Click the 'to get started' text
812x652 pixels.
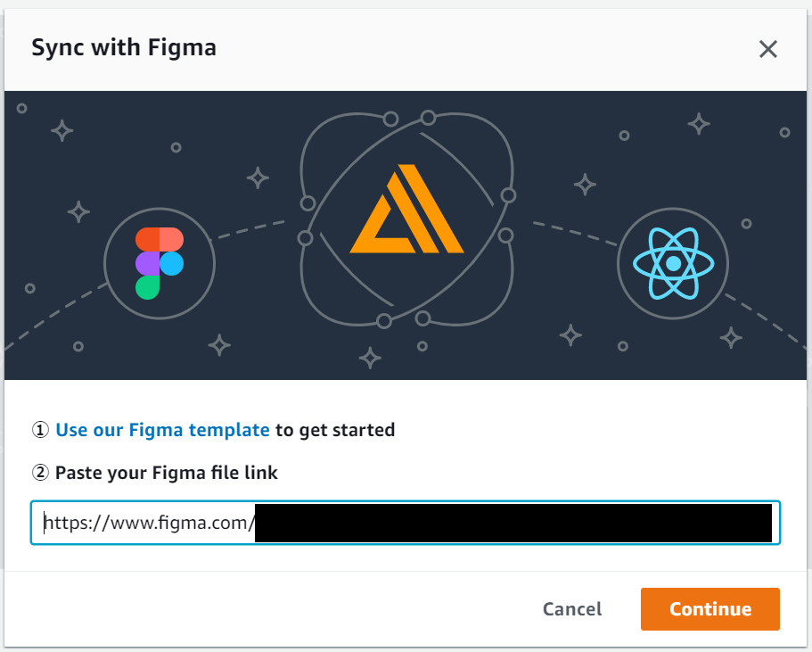[335, 430]
